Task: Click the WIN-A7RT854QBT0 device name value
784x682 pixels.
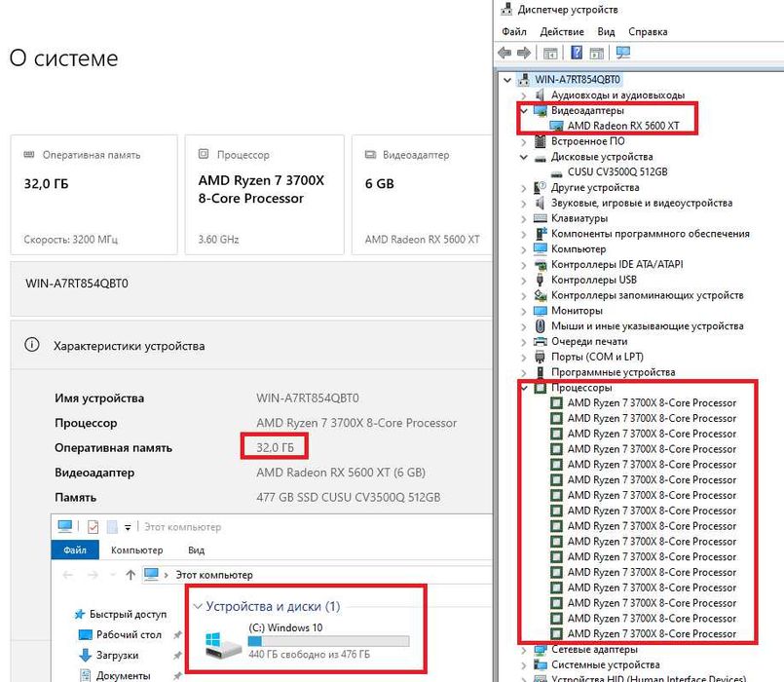Action: coord(308,398)
